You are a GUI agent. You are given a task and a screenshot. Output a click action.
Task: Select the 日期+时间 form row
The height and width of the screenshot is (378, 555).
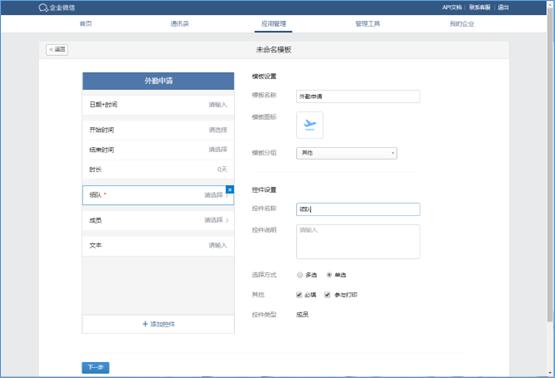click(x=158, y=104)
